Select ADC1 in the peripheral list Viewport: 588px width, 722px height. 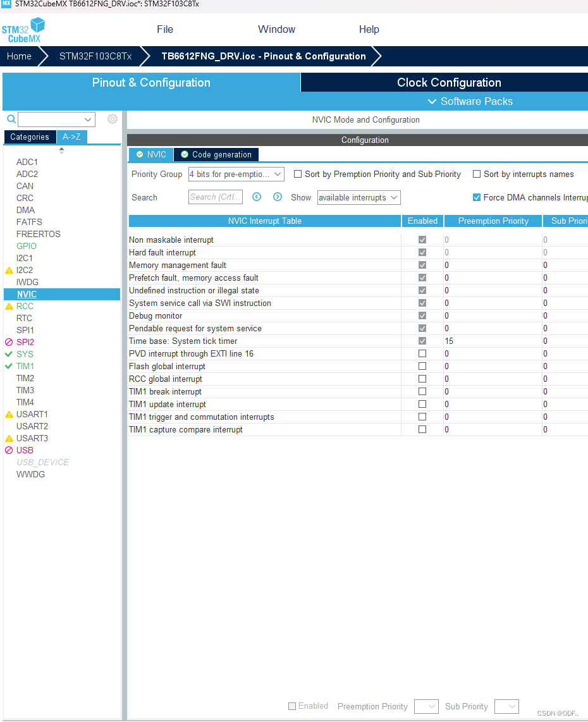point(27,162)
